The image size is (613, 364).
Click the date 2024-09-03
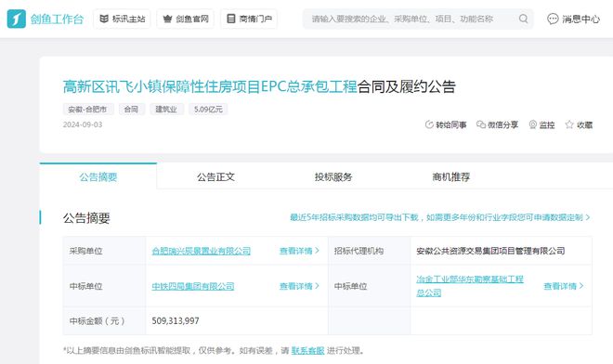[83, 124]
